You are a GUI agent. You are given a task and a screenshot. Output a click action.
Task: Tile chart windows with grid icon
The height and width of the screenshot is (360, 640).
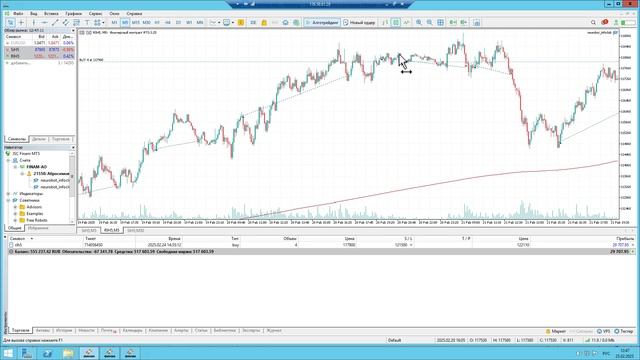pyautogui.click(x=440, y=22)
